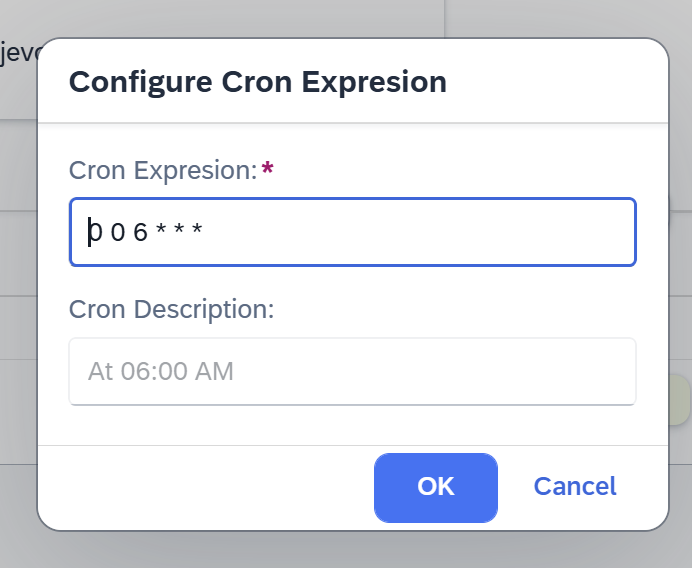Image resolution: width=692 pixels, height=568 pixels.
Task: Click the last asterisk in the cron expression
Action: (x=198, y=231)
